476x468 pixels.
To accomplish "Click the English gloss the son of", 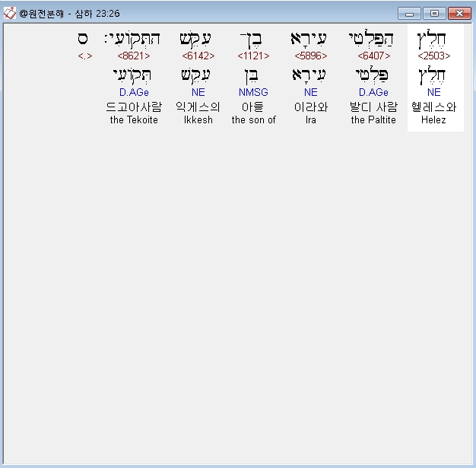I will click(253, 120).
